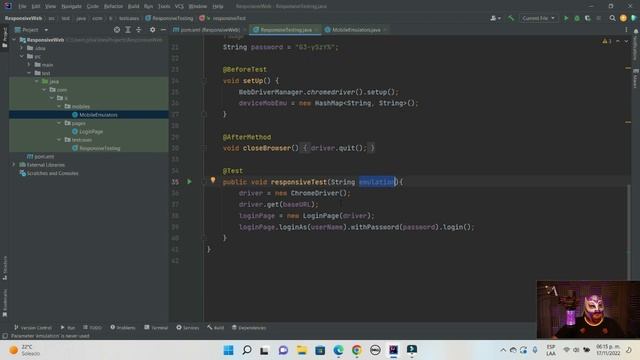The image size is (640, 360).
Task: Open the Terminal tool window
Action: point(156,327)
